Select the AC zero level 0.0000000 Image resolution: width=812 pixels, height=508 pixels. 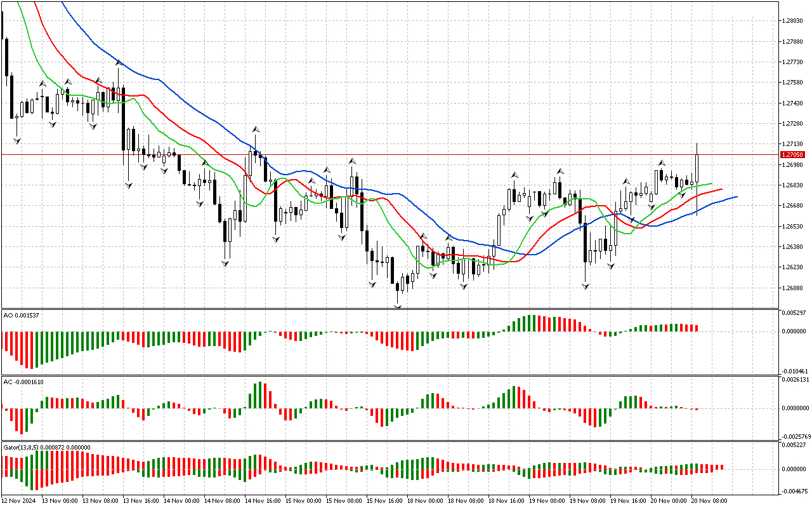click(x=796, y=408)
